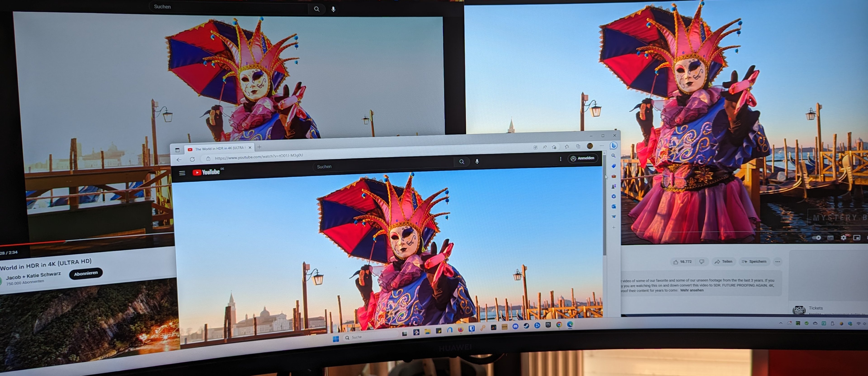Add page to favorites star icon
Image resolution: width=868 pixels, height=376 pixels.
click(x=554, y=147)
